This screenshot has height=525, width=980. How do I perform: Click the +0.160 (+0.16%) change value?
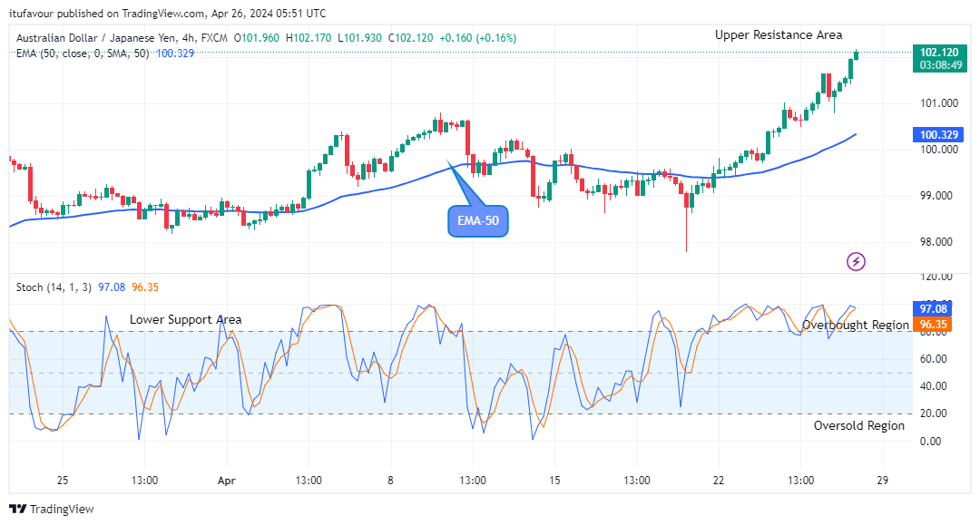coord(478,38)
